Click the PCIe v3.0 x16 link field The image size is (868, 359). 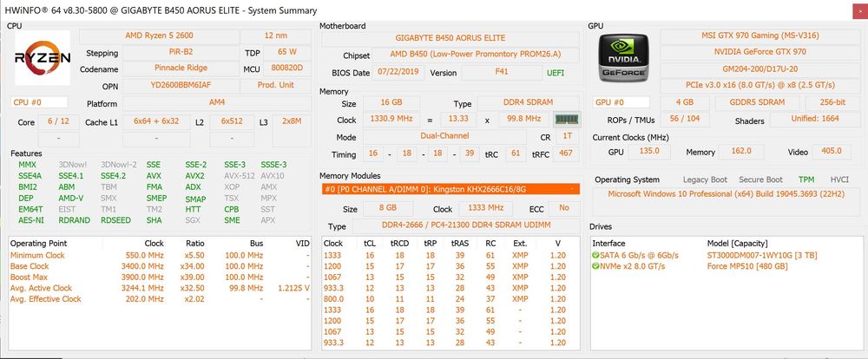point(759,85)
